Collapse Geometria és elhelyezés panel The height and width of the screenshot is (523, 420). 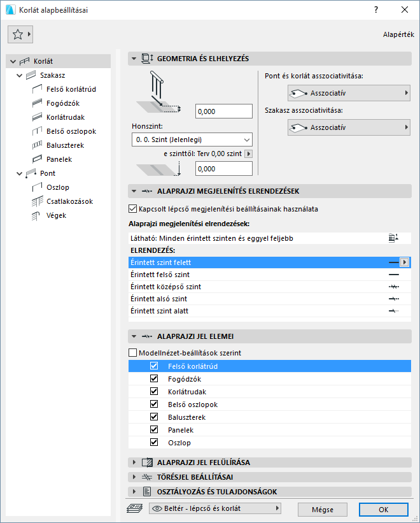point(134,59)
